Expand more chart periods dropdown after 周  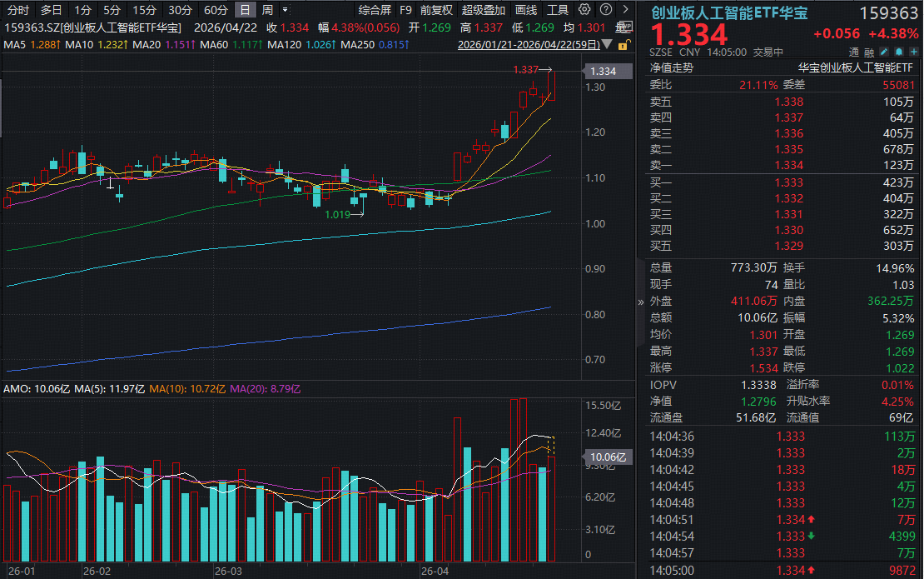pos(286,10)
